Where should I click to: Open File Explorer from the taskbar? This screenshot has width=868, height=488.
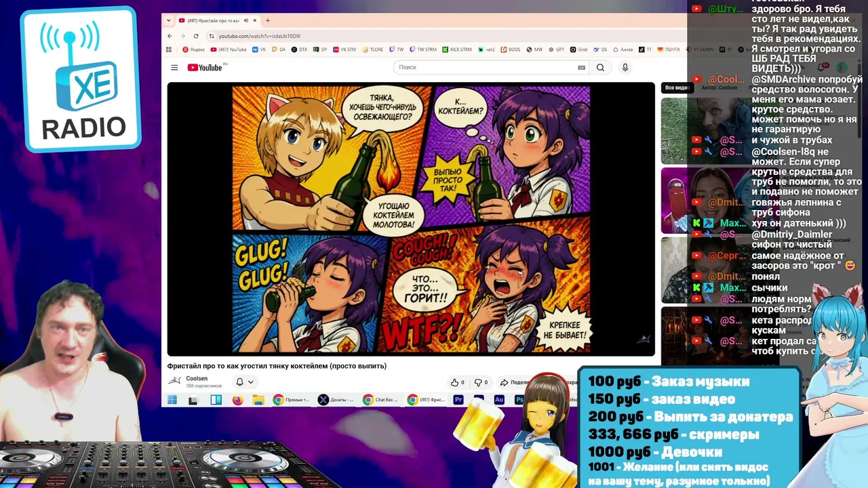pos(258,400)
